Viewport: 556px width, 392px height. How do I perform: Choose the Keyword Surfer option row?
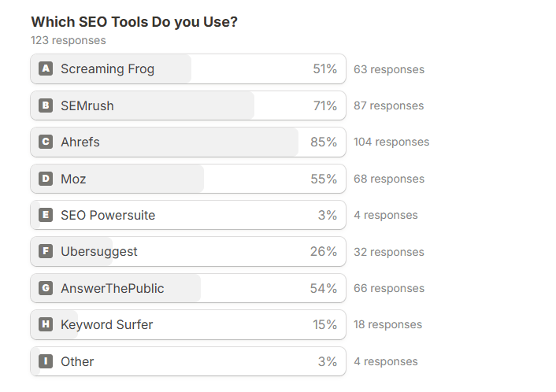point(188,324)
